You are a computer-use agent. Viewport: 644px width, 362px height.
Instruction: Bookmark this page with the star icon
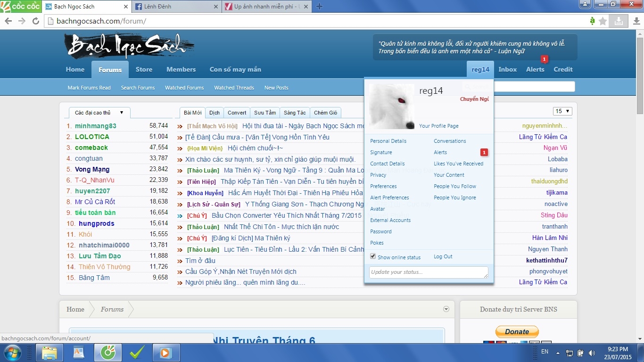tap(603, 21)
